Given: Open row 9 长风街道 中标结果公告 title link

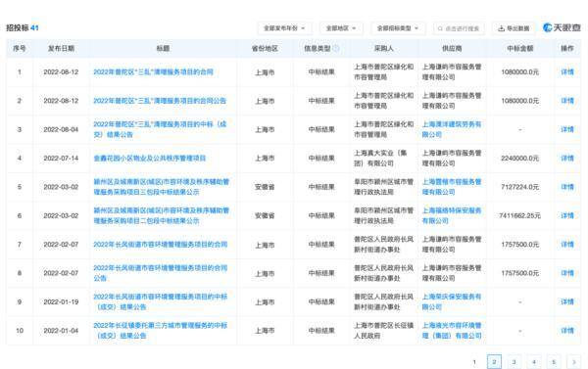Looking at the screenshot, I should click(x=161, y=301).
